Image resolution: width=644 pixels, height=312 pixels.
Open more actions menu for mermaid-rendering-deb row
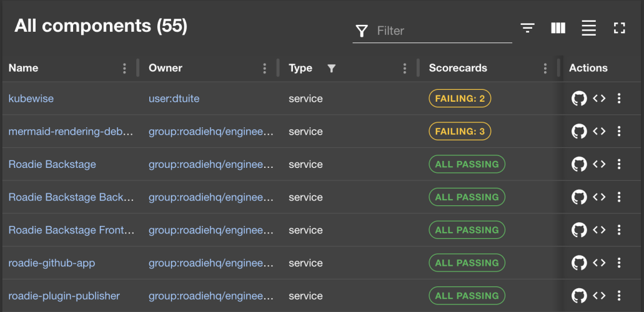pyautogui.click(x=619, y=131)
